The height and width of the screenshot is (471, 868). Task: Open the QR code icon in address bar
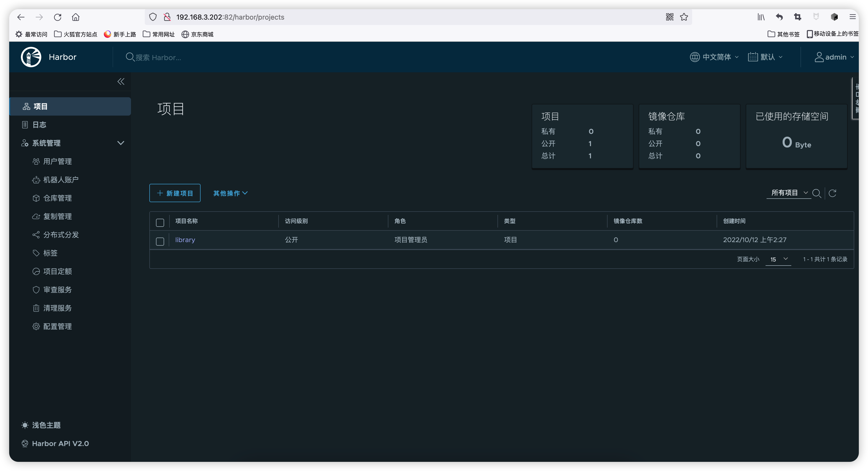669,17
